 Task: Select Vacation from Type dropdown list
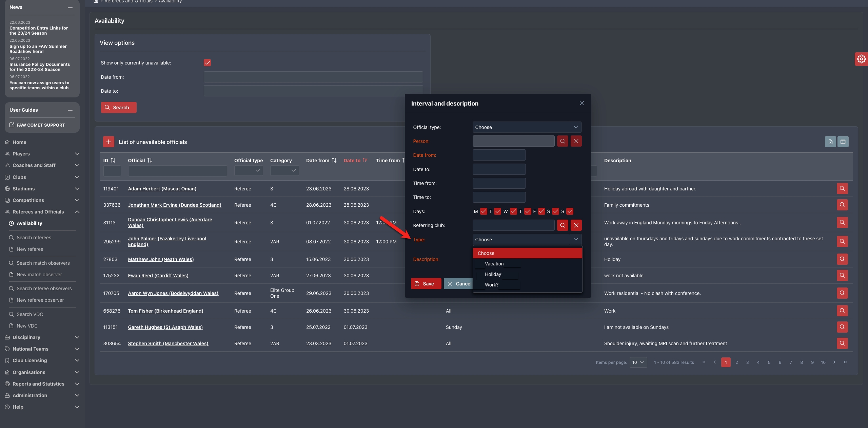(x=494, y=264)
